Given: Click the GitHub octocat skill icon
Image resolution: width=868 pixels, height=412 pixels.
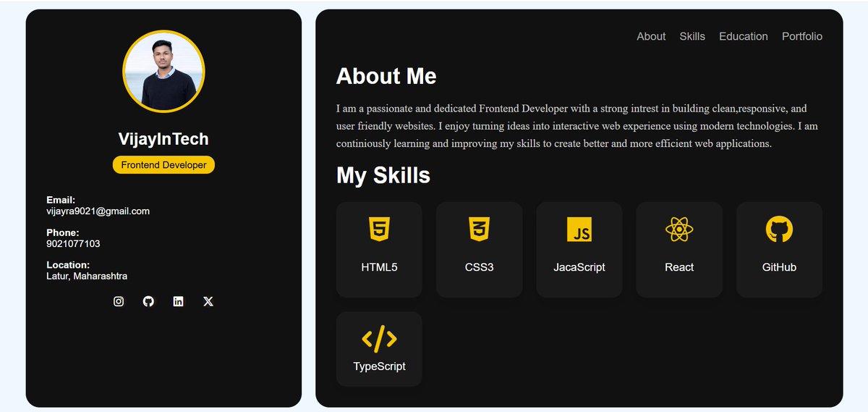Looking at the screenshot, I should [x=779, y=230].
